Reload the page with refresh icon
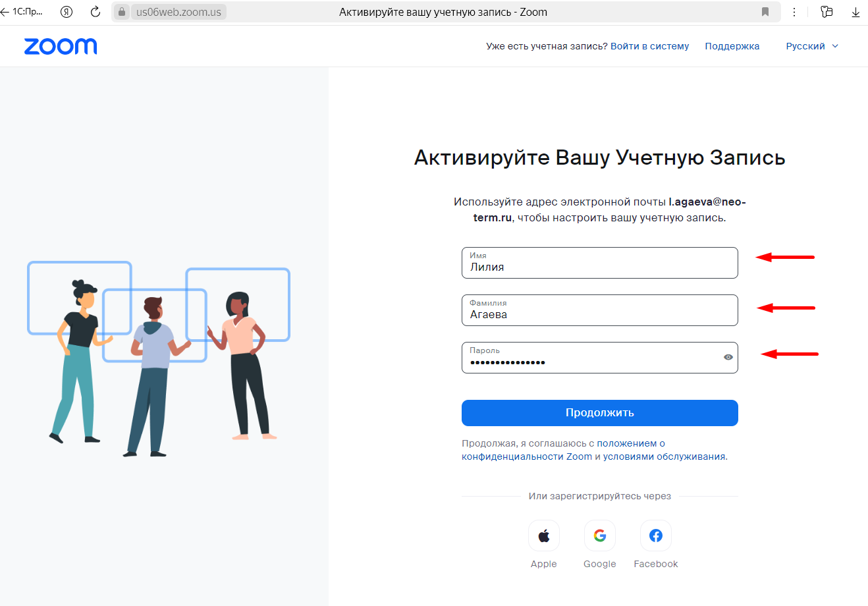Image resolution: width=868 pixels, height=606 pixels. [x=95, y=12]
